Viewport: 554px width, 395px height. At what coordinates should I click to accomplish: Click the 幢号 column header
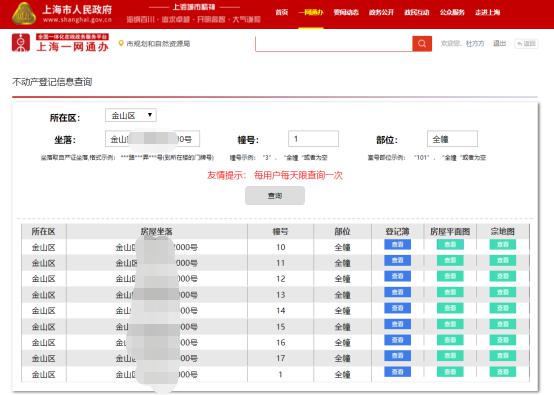coord(280,231)
